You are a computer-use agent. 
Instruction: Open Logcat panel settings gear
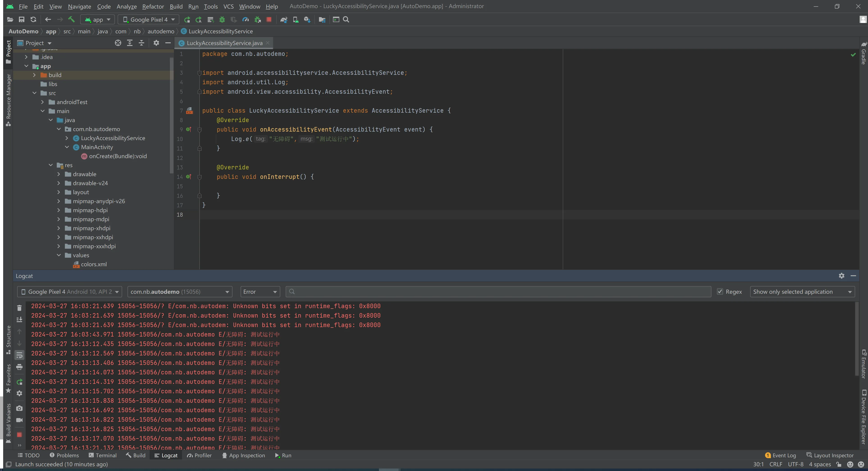tap(841, 275)
